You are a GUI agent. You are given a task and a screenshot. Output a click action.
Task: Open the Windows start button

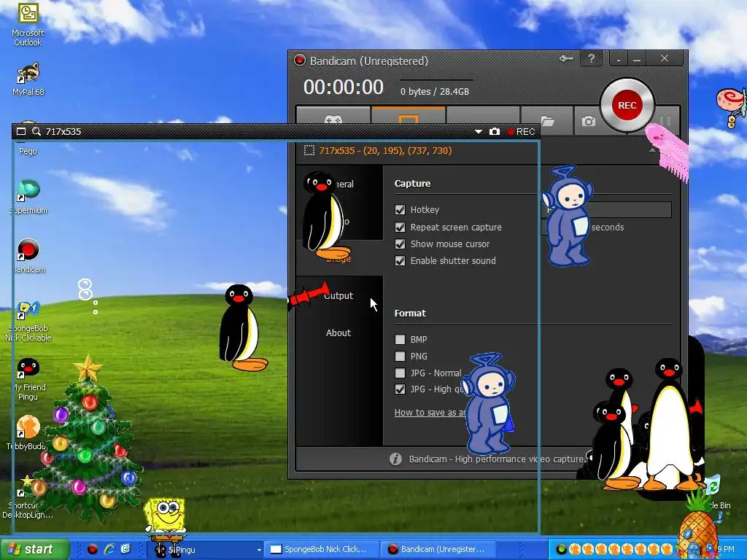click(34, 549)
